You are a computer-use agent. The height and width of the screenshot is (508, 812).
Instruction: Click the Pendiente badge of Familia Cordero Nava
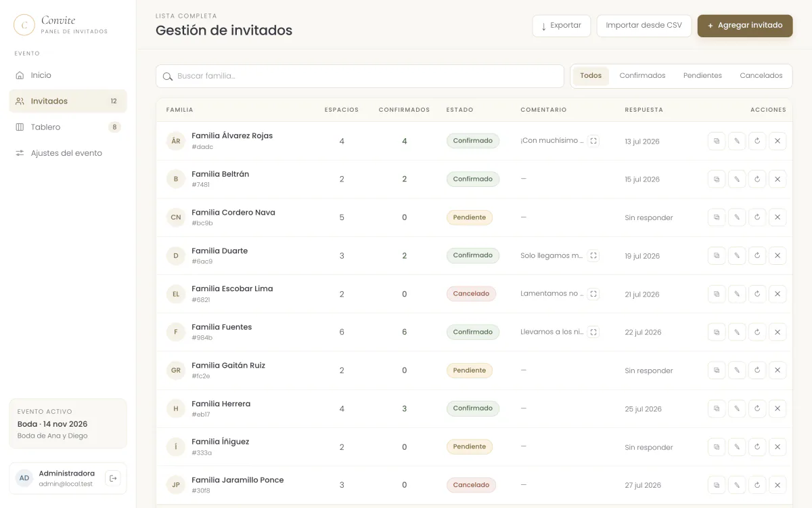tap(470, 217)
